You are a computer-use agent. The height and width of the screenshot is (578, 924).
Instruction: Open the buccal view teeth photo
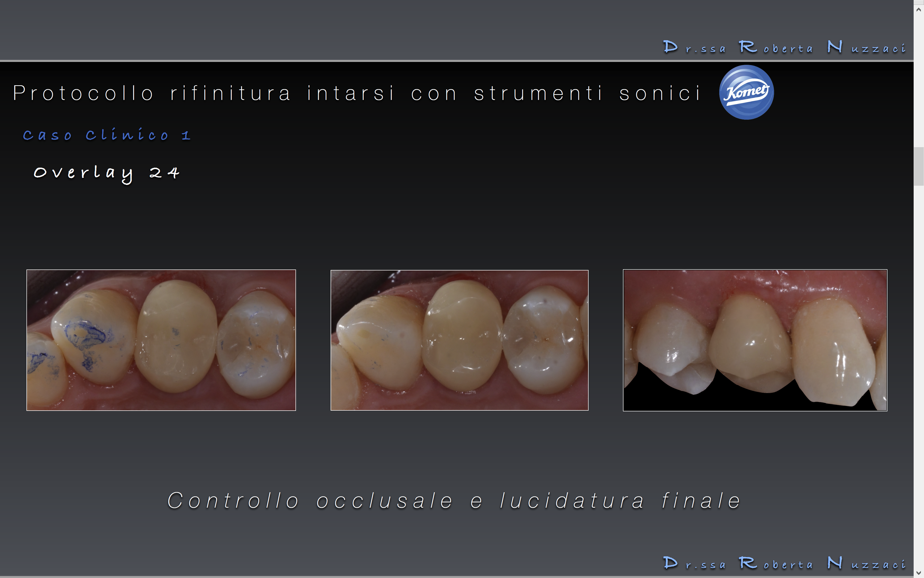point(755,340)
